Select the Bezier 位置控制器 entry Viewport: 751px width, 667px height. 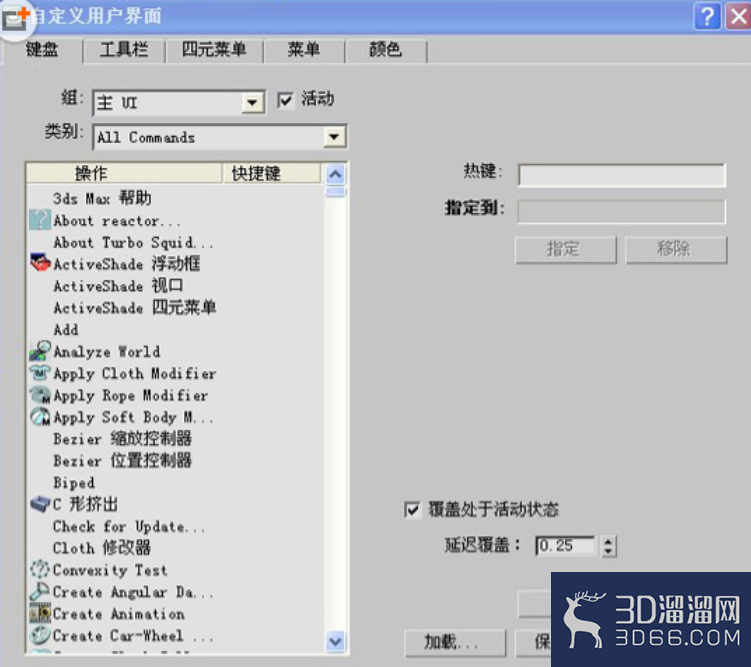click(122, 461)
